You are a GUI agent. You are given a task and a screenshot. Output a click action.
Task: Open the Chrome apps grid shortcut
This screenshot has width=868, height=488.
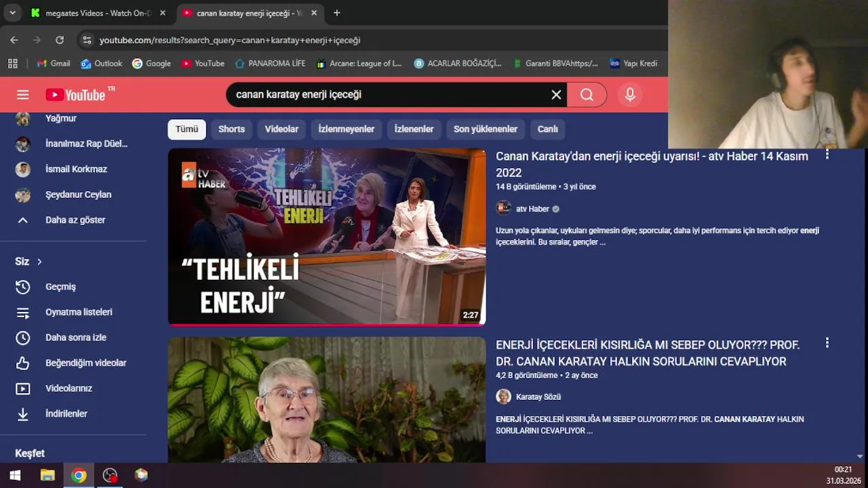pyautogui.click(x=13, y=63)
